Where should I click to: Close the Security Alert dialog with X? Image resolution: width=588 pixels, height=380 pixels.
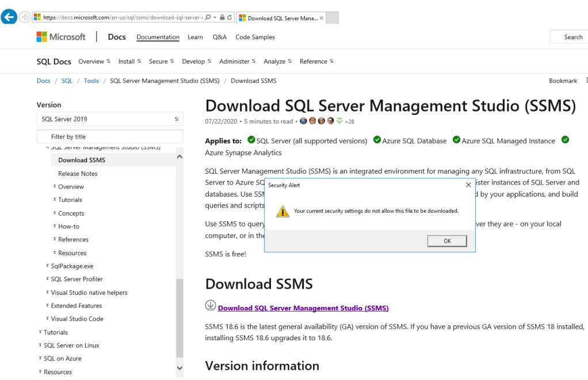pyautogui.click(x=468, y=185)
